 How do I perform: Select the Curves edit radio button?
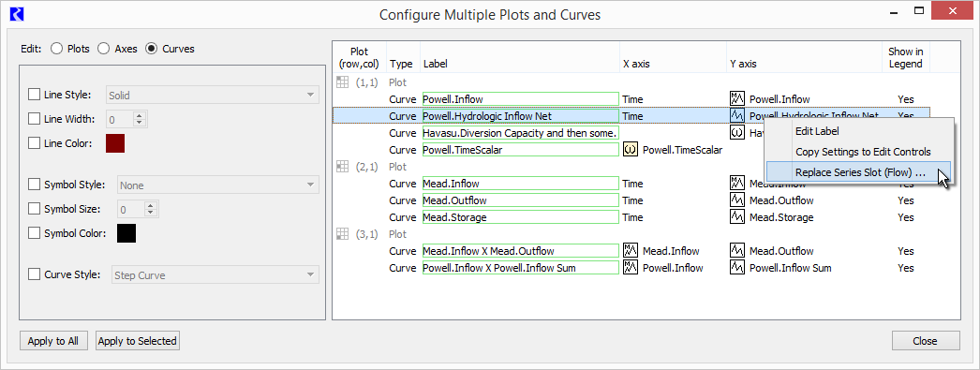[x=151, y=49]
